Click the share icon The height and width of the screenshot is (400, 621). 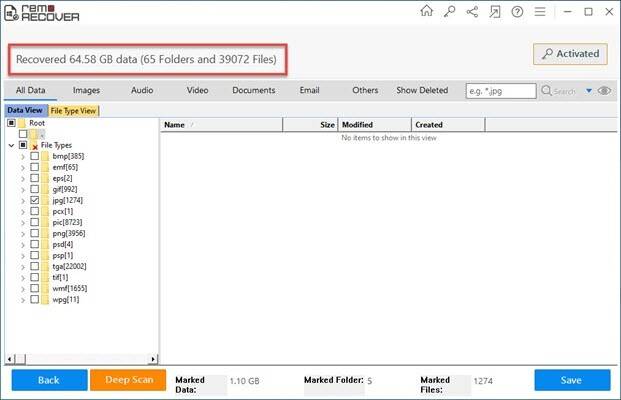pyautogui.click(x=470, y=11)
